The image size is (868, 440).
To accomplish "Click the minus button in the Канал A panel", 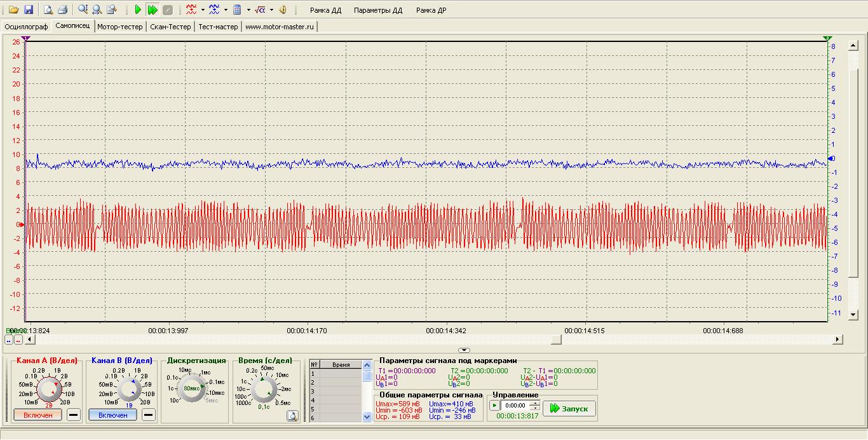I will click(74, 415).
